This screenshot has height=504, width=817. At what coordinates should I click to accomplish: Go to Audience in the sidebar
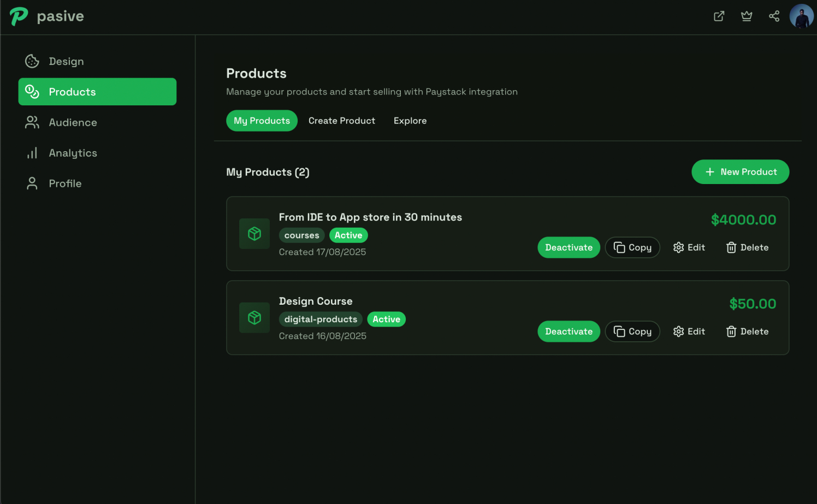[97, 122]
